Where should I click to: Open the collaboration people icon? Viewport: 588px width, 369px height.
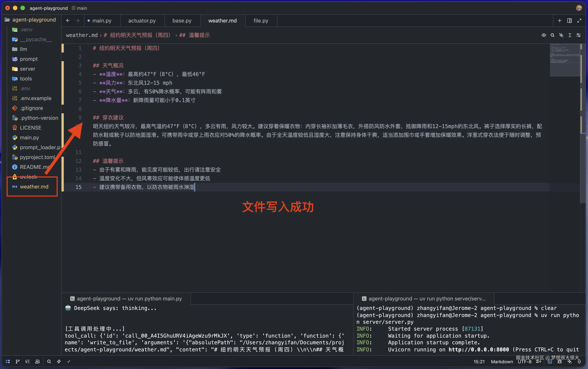pos(37,361)
